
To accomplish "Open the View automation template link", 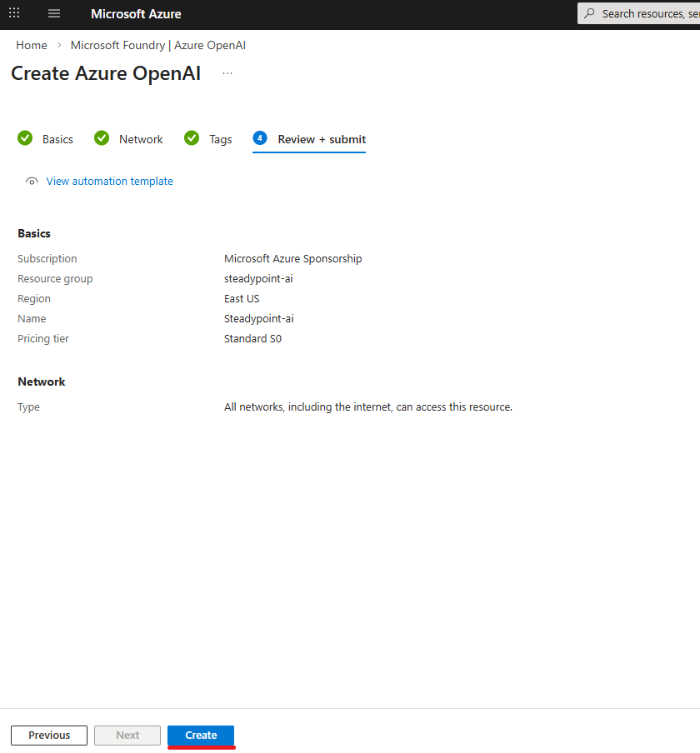I will tap(109, 182).
